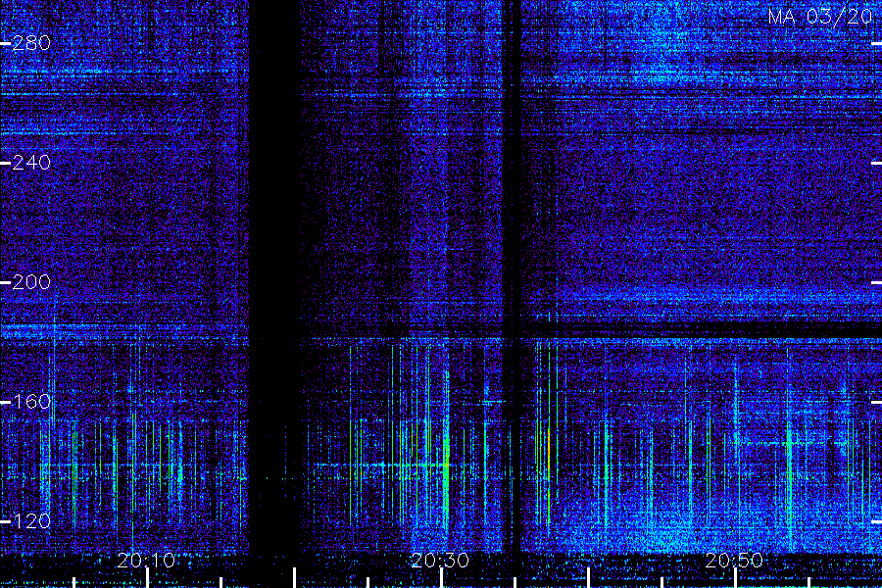Click the 240 frequency axis label
882x588 pixels.
click(31, 164)
